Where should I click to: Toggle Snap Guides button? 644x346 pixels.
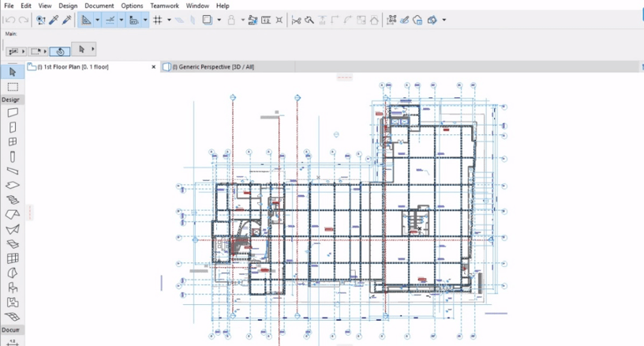110,20
